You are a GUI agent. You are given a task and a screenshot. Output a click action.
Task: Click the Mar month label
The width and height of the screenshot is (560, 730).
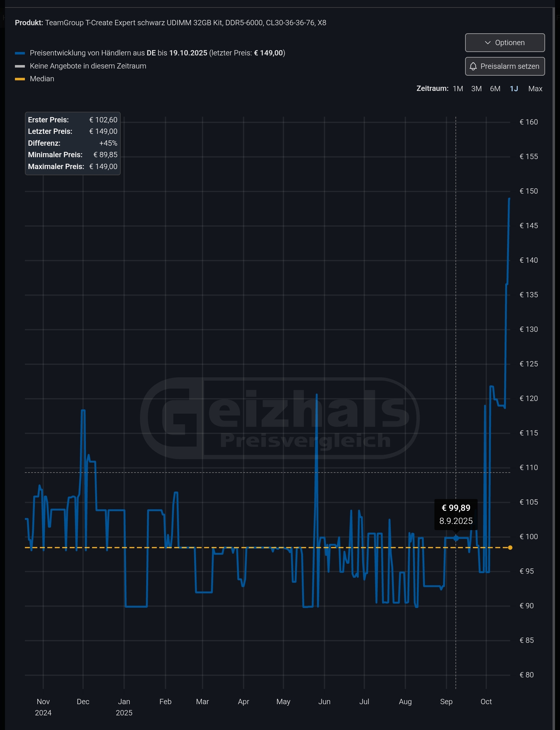(x=202, y=702)
